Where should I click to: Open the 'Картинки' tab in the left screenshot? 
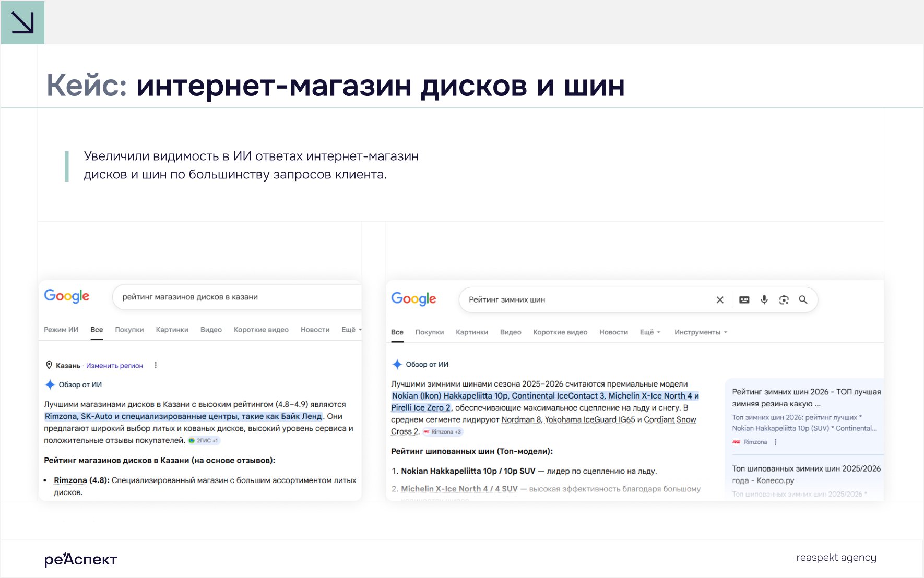tap(172, 330)
